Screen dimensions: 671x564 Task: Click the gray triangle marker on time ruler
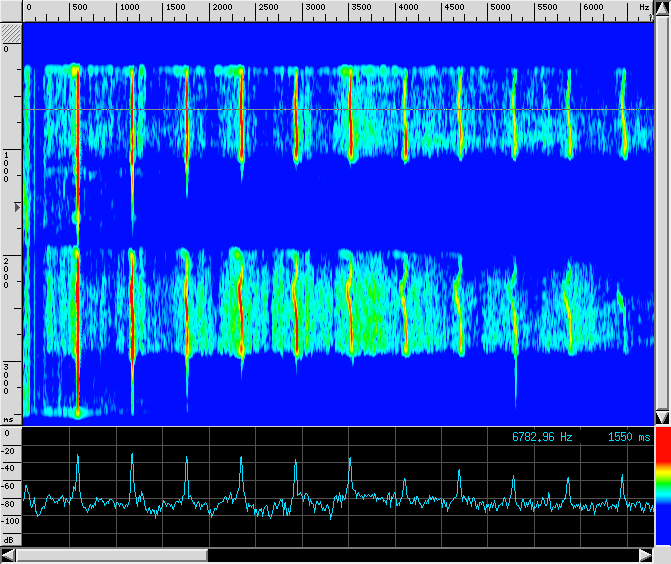(x=15, y=207)
